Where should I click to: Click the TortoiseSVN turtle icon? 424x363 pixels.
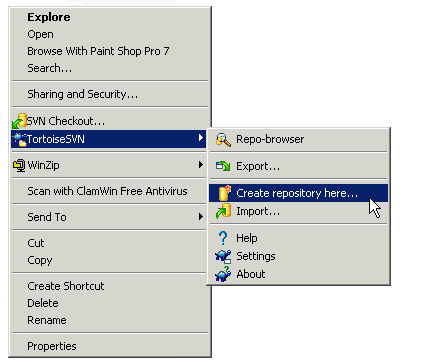tap(20, 139)
